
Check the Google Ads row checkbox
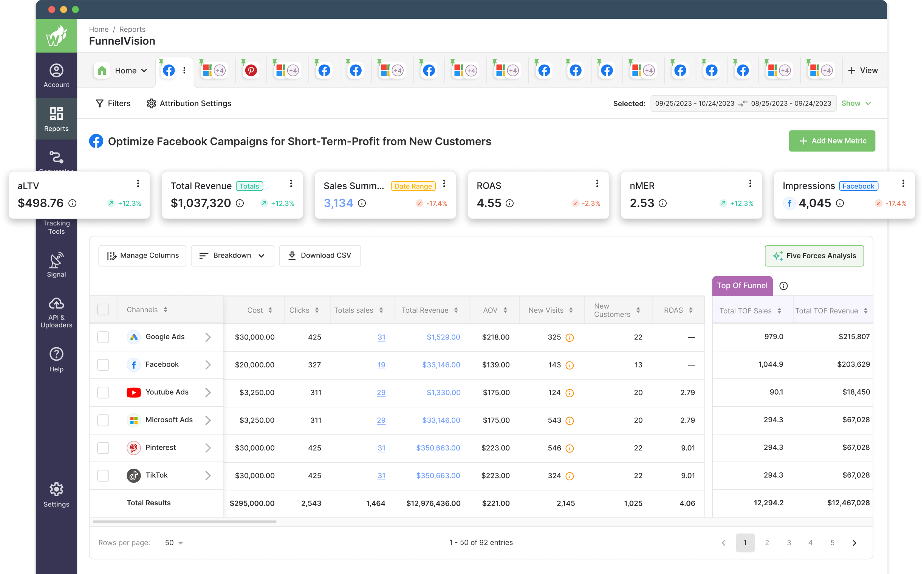103,337
